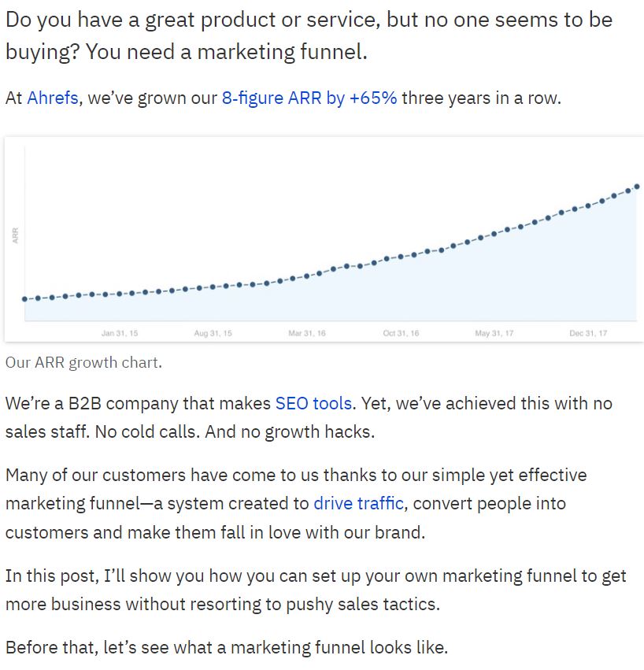Click the vertical ARR axis label

(16, 235)
